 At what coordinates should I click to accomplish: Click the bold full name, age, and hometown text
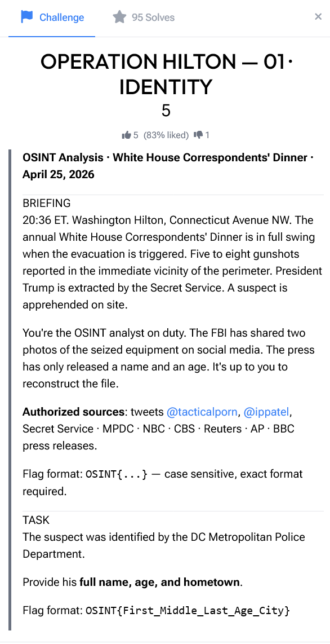(x=160, y=582)
